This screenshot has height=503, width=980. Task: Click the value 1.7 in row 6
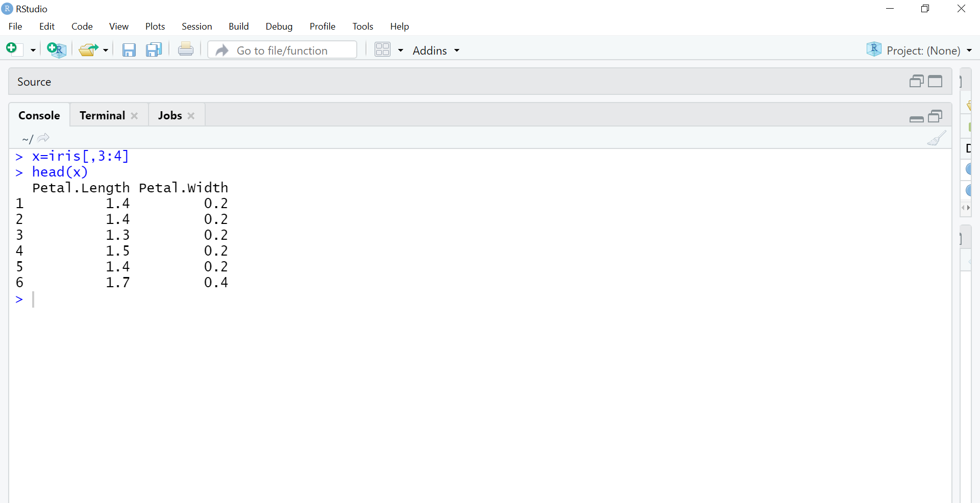click(118, 283)
